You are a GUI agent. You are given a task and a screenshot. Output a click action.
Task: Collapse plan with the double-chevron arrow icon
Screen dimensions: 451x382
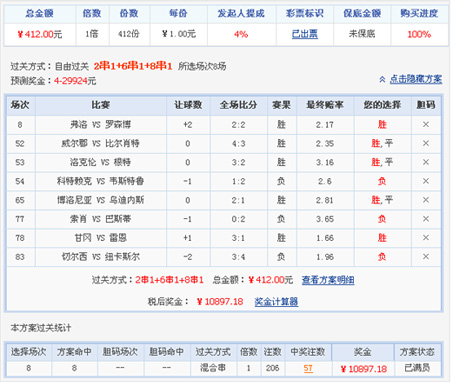click(x=382, y=79)
